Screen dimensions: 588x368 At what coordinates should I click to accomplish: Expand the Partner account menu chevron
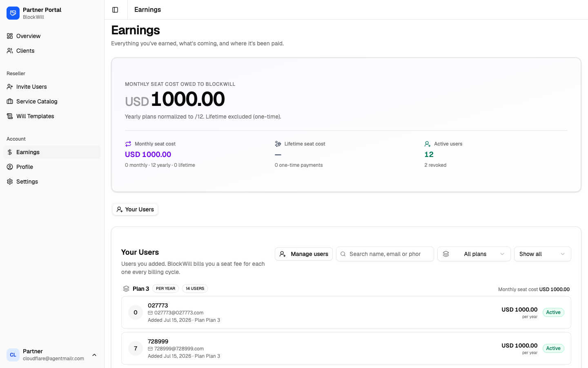point(94,355)
